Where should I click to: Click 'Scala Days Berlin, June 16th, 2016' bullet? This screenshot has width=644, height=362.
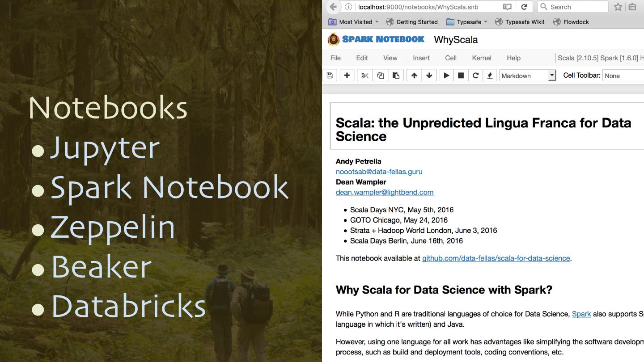click(x=407, y=240)
